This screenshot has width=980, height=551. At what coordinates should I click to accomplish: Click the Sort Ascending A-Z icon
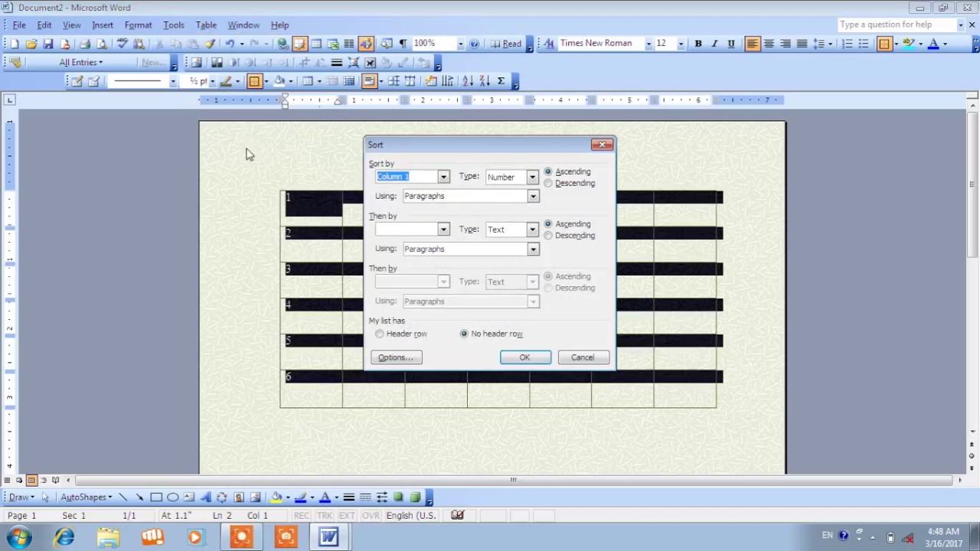(x=467, y=81)
